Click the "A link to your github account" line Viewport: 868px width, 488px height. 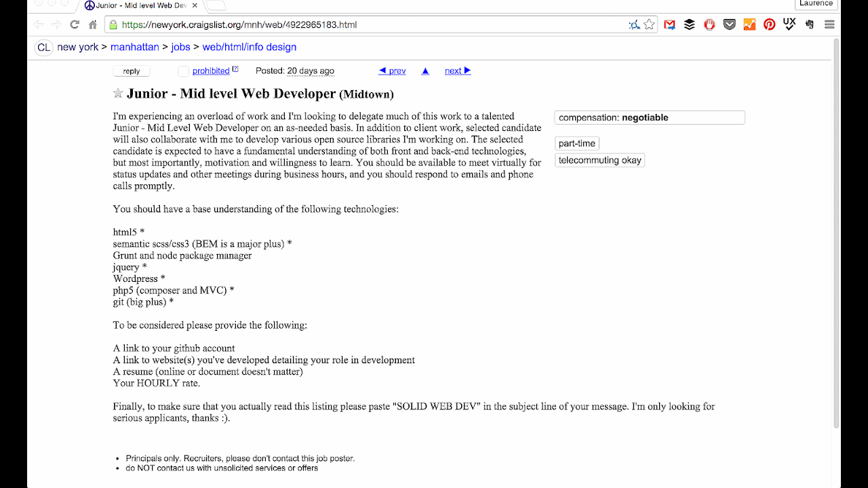coord(174,348)
